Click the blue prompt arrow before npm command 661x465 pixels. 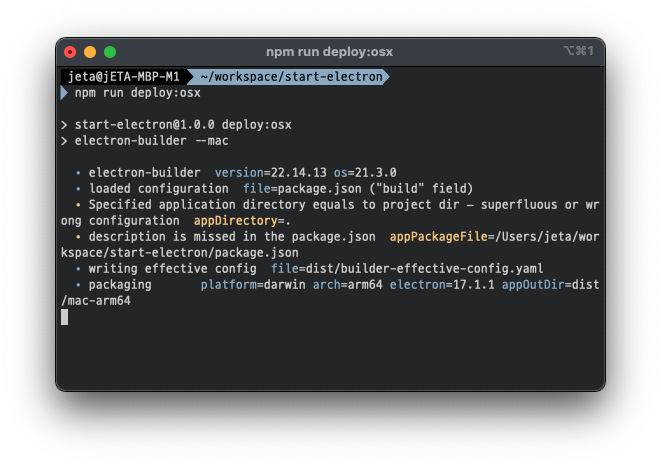coord(64,93)
